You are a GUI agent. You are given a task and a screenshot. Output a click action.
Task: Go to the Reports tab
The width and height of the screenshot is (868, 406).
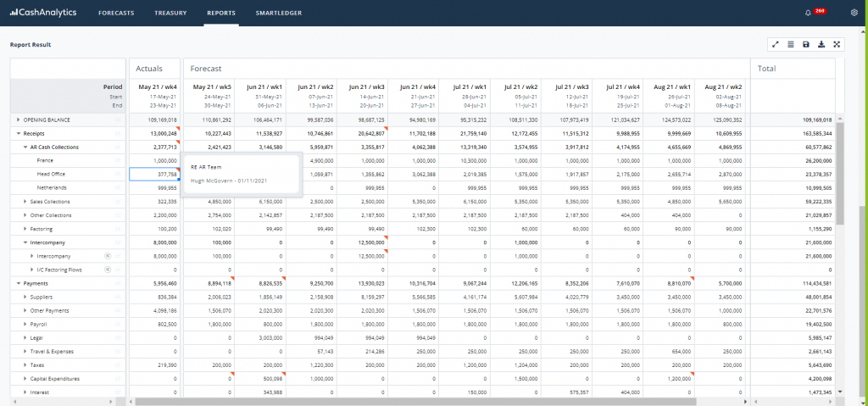coord(221,13)
